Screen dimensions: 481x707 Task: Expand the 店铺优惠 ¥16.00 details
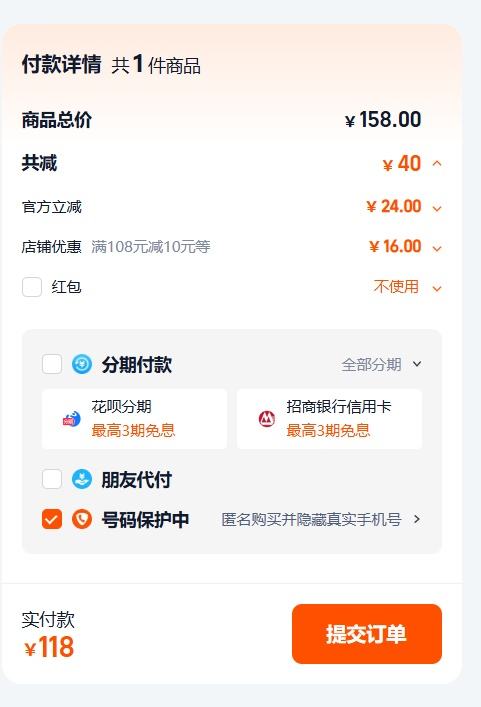click(437, 248)
